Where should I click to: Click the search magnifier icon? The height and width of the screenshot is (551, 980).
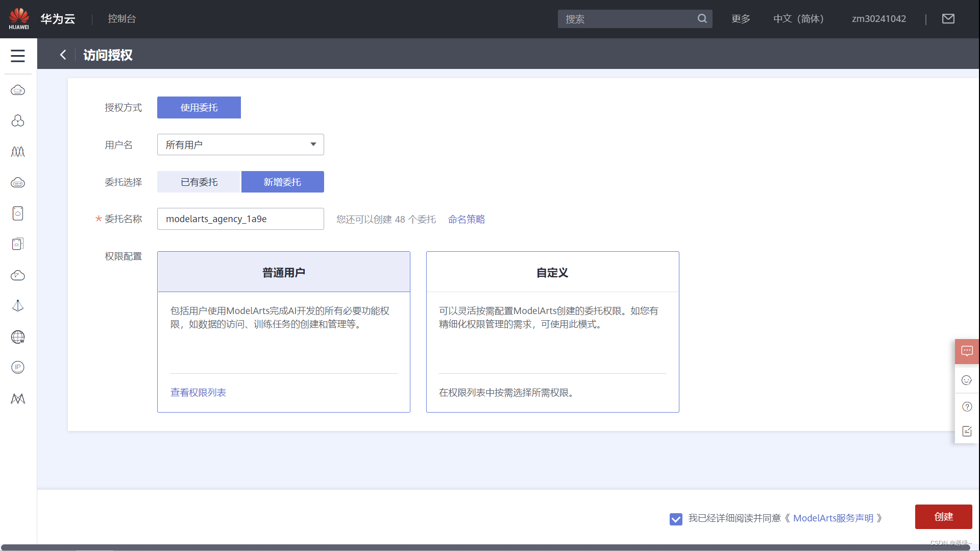[x=702, y=19]
